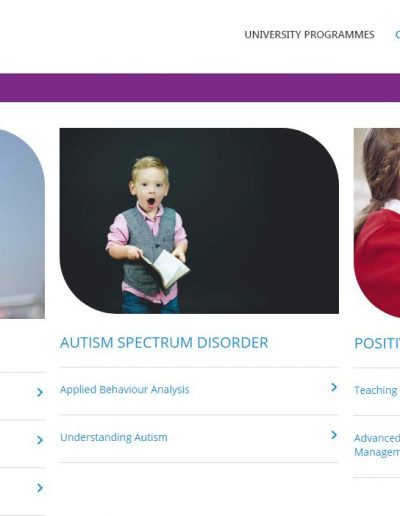
Task: Click the Applied Behaviour Analysis row
Action: point(199,391)
